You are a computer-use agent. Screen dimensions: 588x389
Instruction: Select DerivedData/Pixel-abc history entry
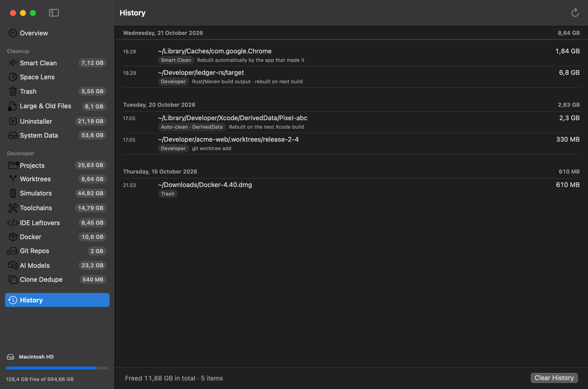[351, 122]
